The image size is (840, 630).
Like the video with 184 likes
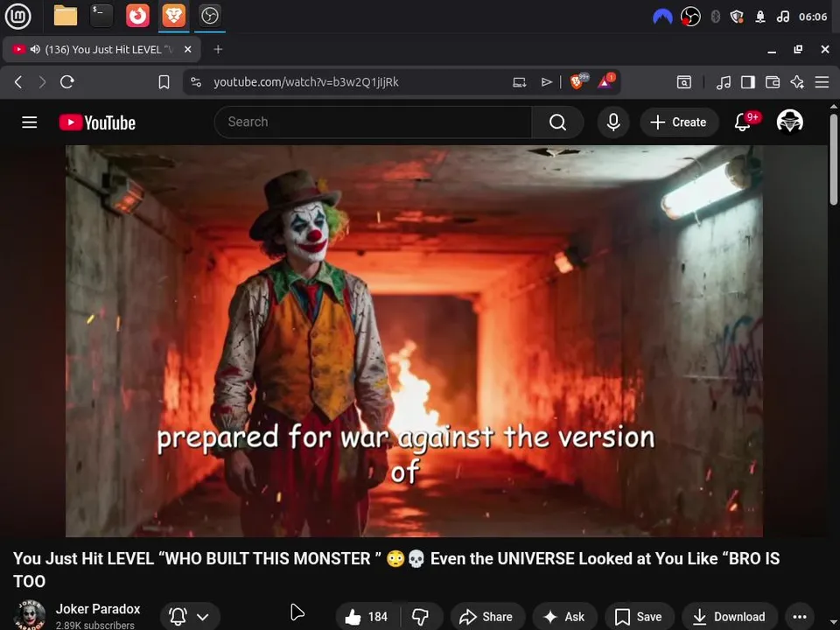pos(367,617)
